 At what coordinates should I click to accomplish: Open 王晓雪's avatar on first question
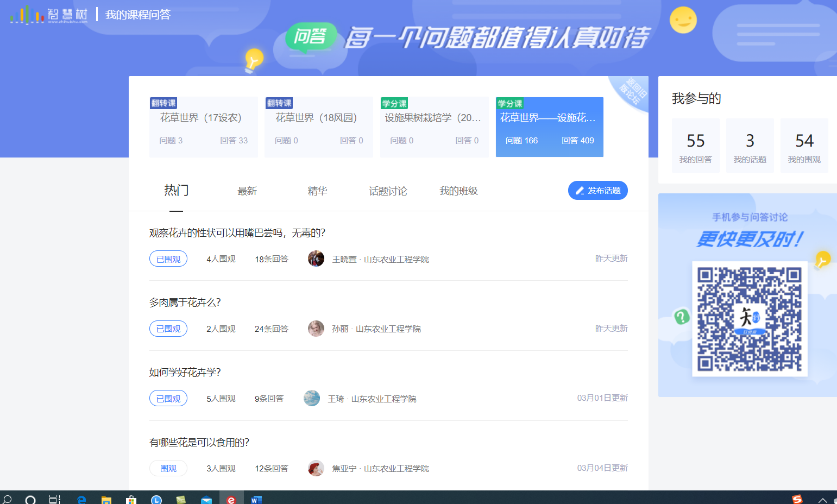[x=316, y=259]
